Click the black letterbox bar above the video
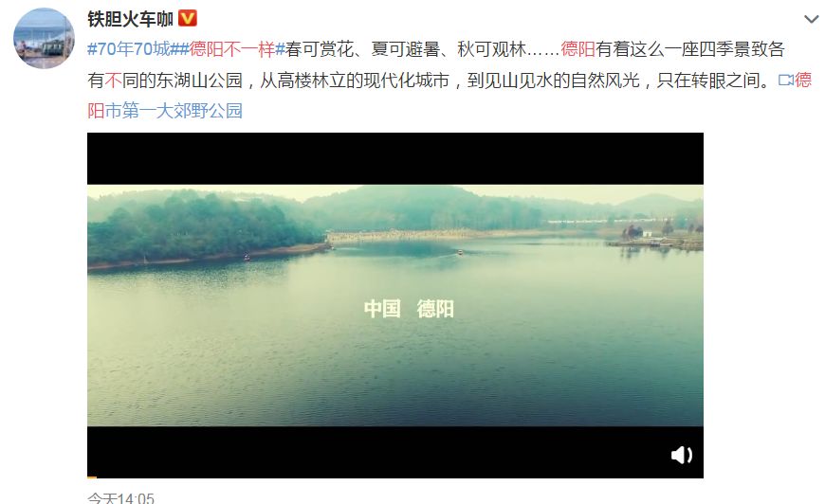825x504 pixels. click(395, 158)
